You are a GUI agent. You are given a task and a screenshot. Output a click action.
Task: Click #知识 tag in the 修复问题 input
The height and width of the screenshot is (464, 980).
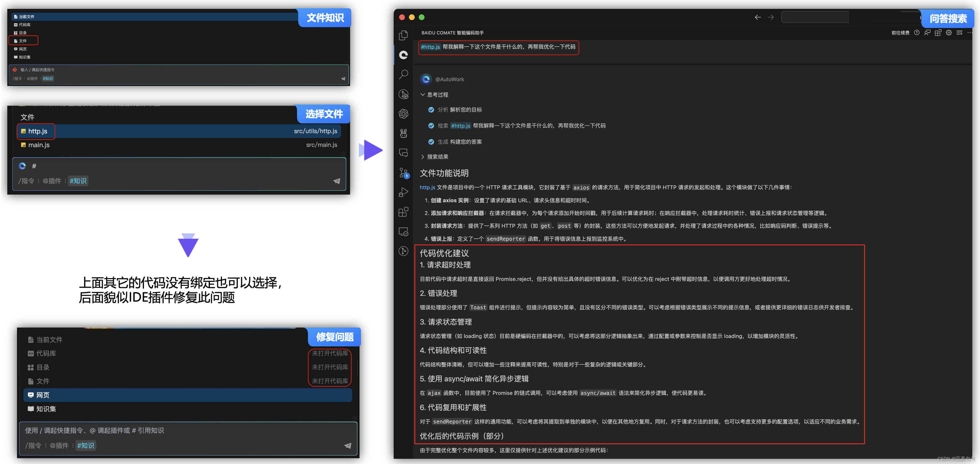(x=86, y=445)
